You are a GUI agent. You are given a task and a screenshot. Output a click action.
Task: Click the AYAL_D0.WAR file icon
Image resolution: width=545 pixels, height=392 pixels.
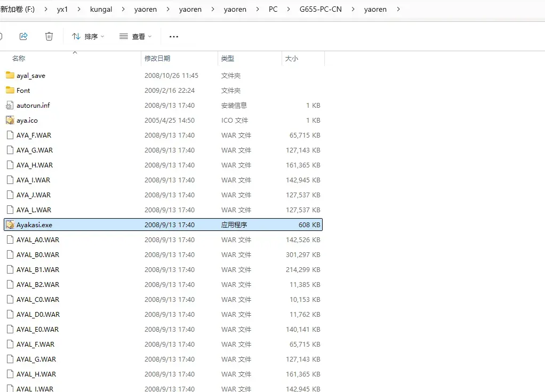click(x=10, y=314)
